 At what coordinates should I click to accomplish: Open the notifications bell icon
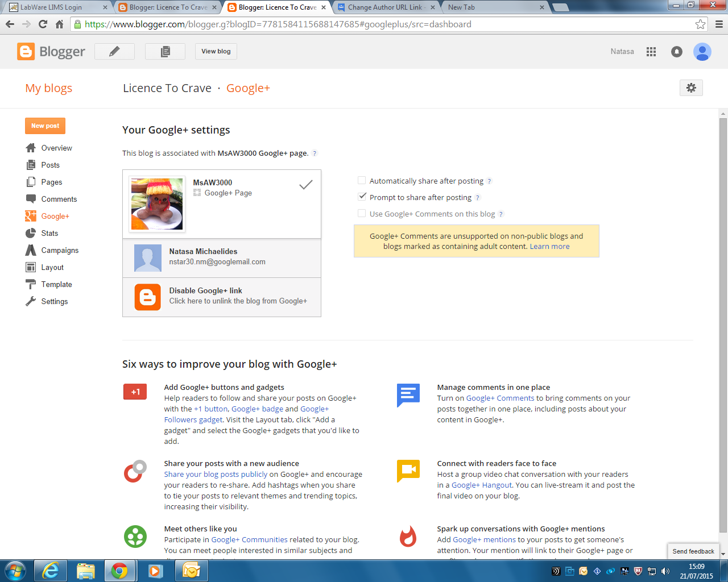(677, 51)
